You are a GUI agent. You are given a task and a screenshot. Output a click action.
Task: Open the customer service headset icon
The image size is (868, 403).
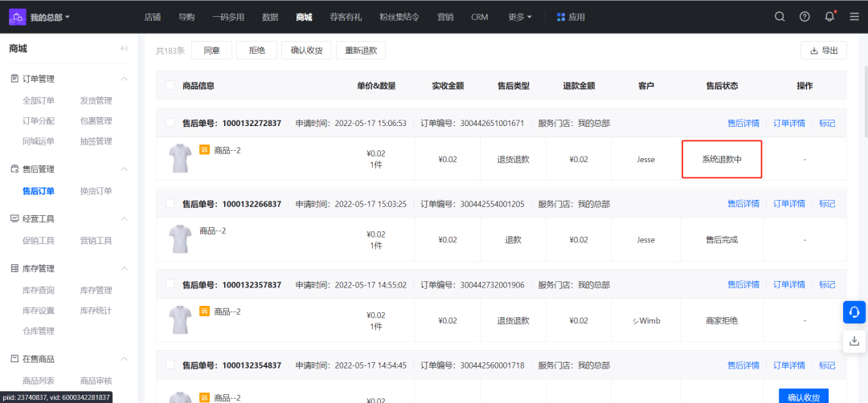click(x=854, y=311)
